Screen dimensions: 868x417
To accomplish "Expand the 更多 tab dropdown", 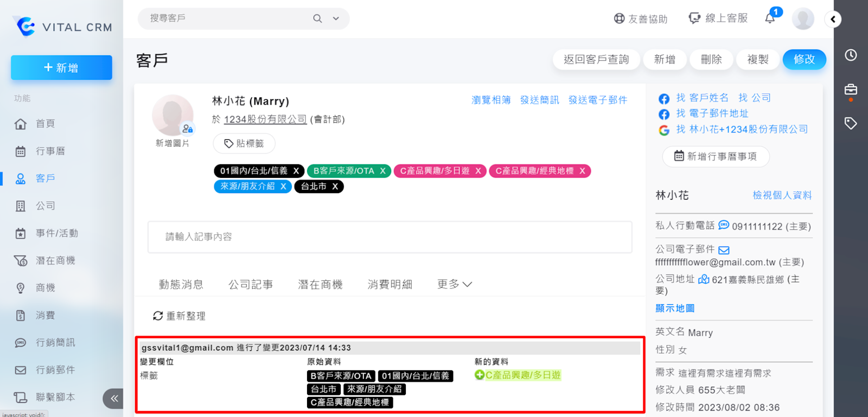I will point(455,284).
